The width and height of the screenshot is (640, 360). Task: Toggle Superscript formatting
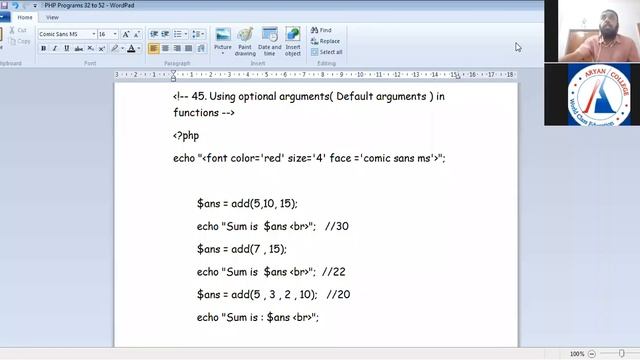click(x=102, y=49)
